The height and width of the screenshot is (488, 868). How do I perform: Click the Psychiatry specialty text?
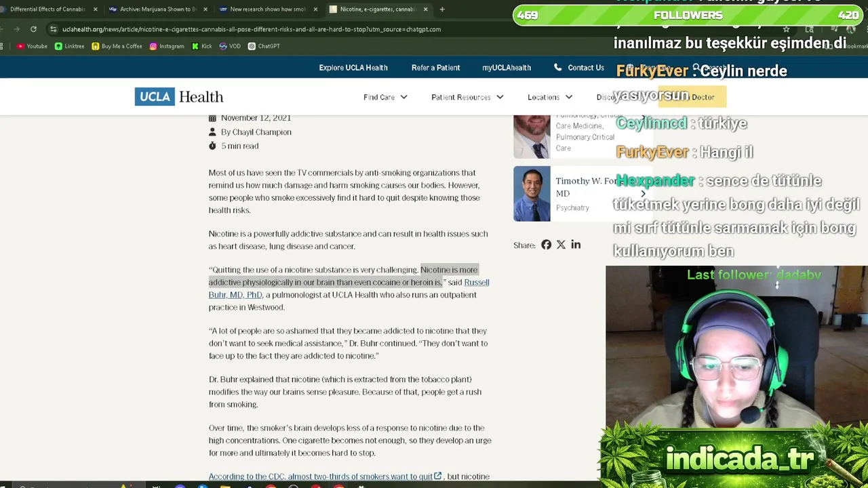tap(572, 207)
